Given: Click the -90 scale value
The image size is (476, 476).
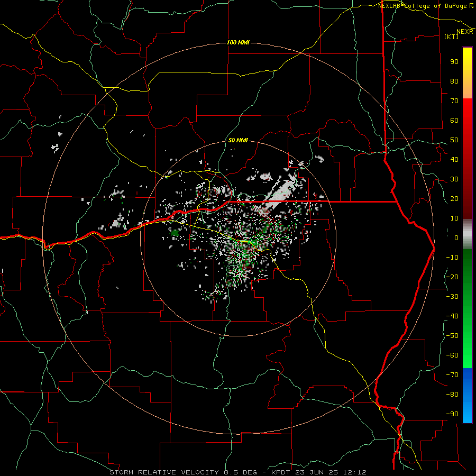Looking at the screenshot, I should click(x=452, y=414).
